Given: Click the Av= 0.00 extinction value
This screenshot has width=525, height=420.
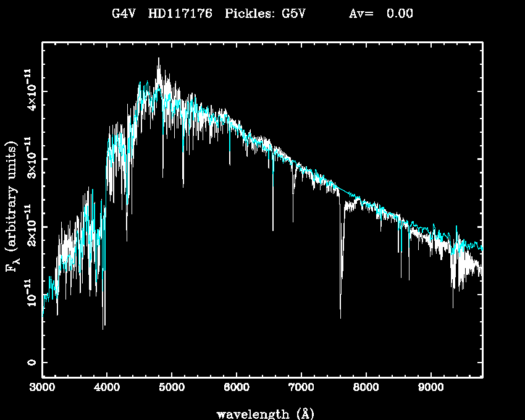Looking at the screenshot, I should [380, 14].
